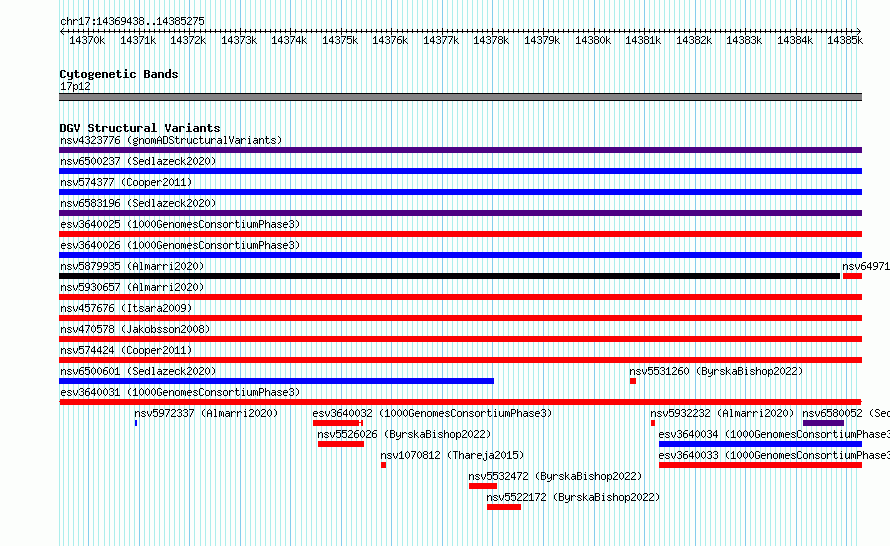Click the blue esv3640026 variant bar

pyautogui.click(x=460, y=255)
